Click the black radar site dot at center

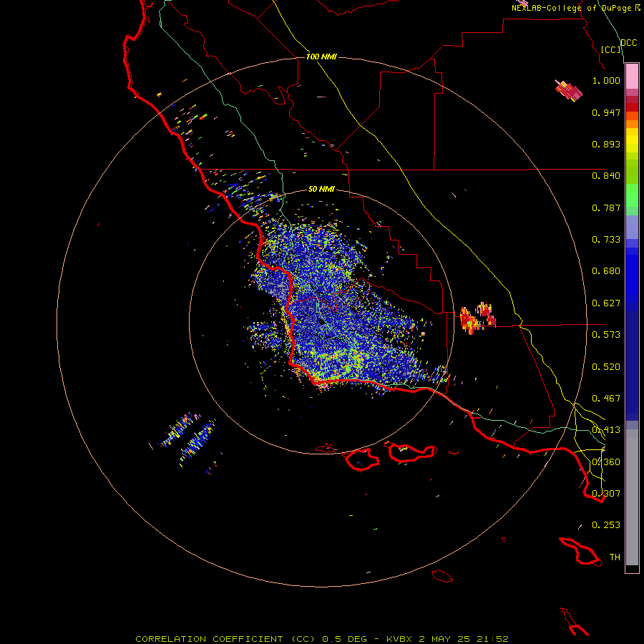pyautogui.click(x=321, y=321)
